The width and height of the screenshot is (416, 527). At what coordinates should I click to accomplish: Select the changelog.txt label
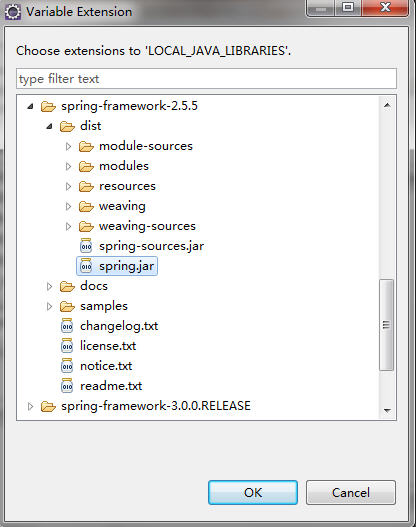[119, 326]
